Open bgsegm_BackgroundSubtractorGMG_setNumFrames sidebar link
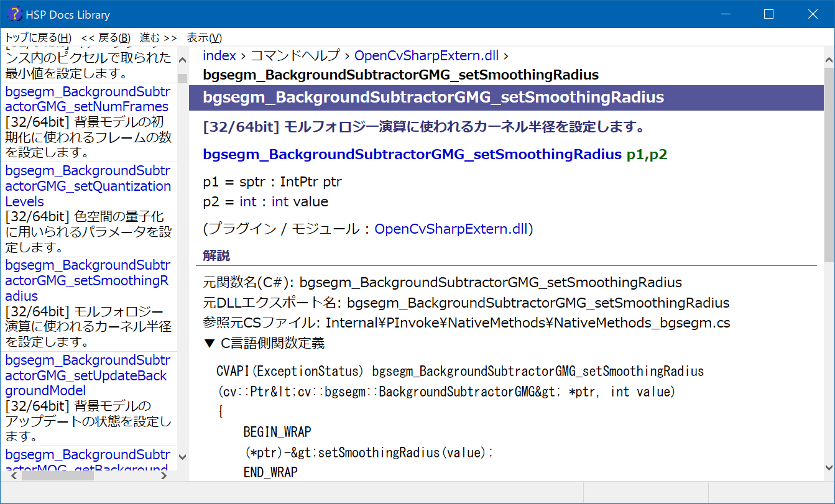Viewport: 835px width, 504px height. (87, 99)
